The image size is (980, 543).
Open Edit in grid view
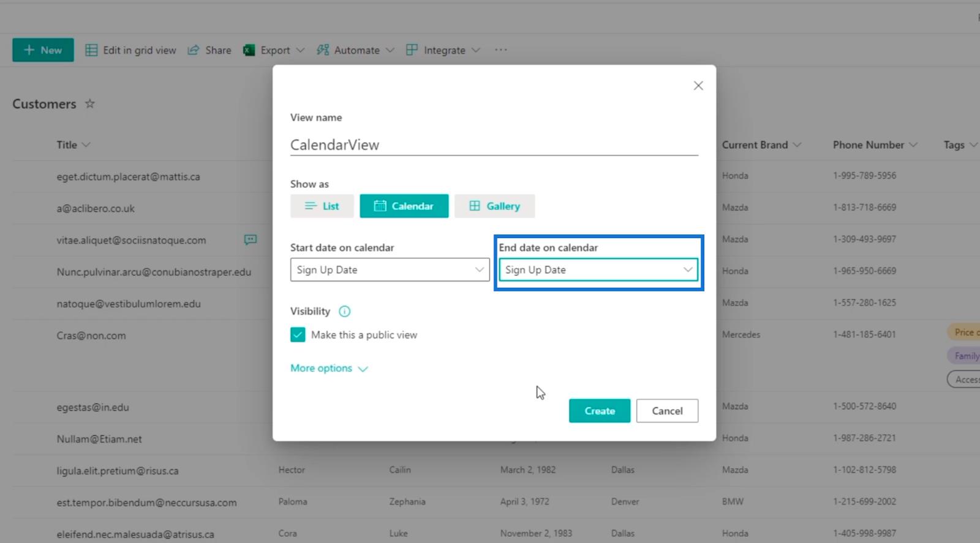point(130,50)
